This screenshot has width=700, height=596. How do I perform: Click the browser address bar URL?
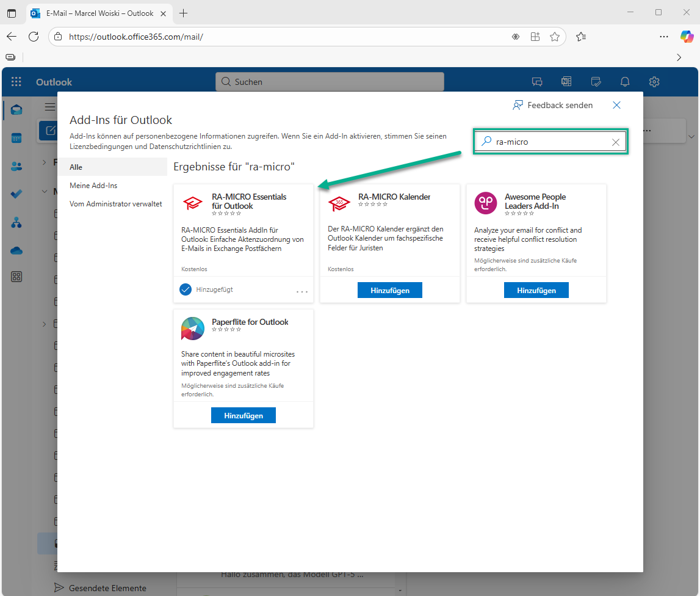tap(135, 37)
